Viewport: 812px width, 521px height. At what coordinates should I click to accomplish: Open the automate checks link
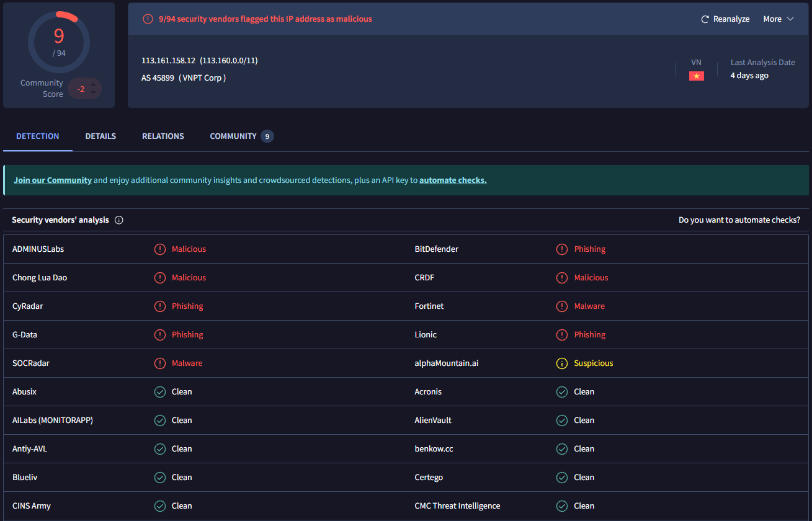pos(453,180)
